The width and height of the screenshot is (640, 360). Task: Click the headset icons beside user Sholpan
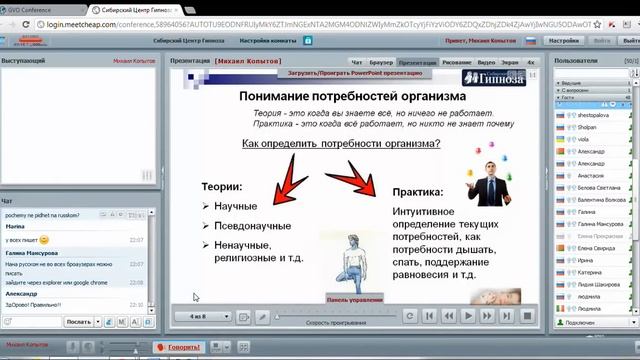571,127
